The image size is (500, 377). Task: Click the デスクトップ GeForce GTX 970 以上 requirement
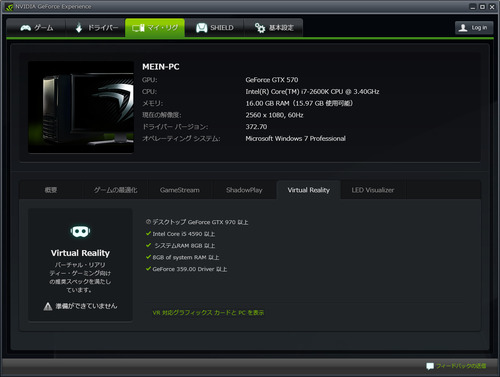(200, 222)
